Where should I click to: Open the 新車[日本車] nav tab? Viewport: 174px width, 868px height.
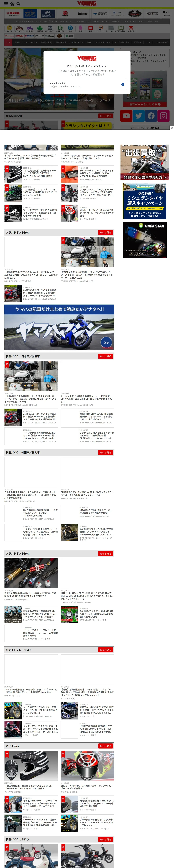click(x=47, y=42)
